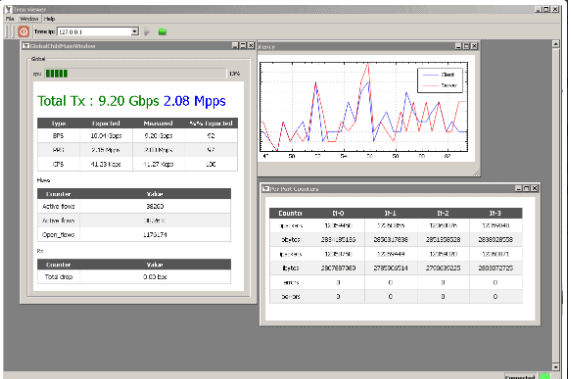
Task: Click the main area scrollbar down arrow
Action: (556, 367)
